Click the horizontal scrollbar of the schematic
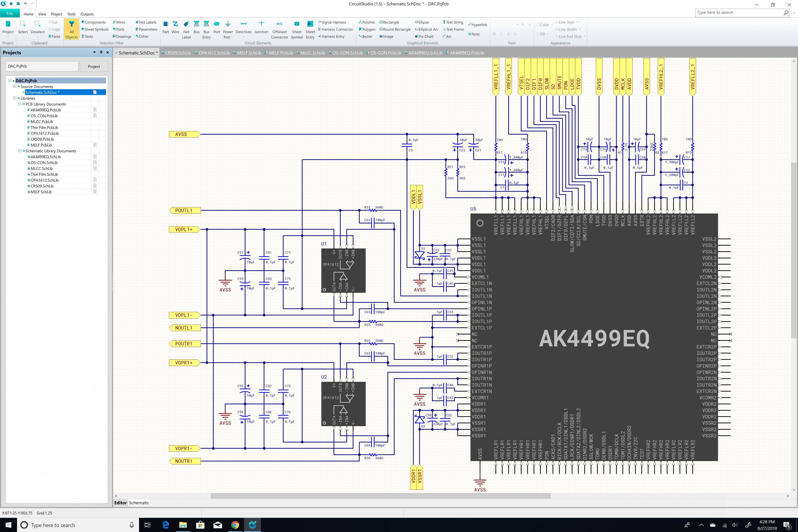798x532 pixels. (x=380, y=496)
